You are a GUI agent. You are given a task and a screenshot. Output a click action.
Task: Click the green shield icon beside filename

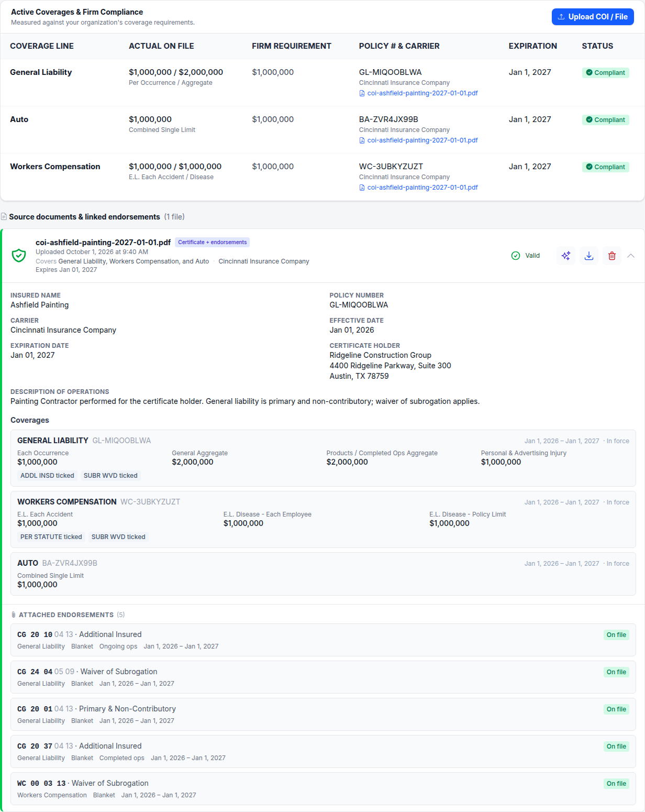[x=19, y=256]
